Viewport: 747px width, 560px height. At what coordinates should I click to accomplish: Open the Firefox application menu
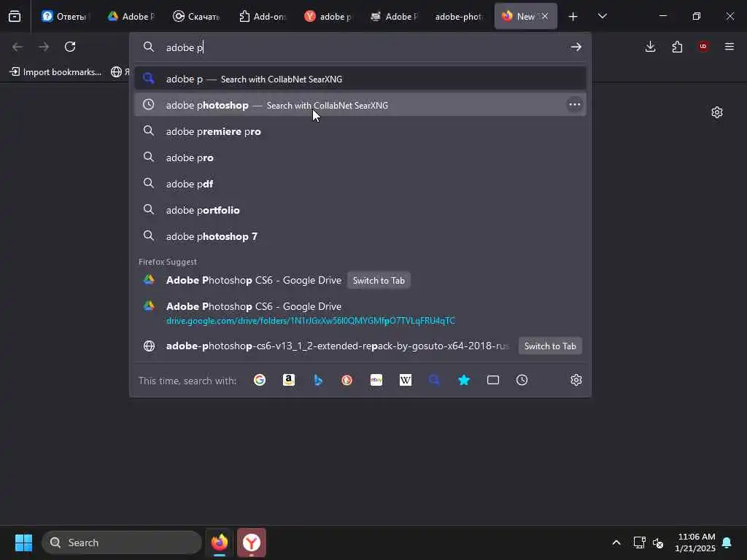[729, 47]
